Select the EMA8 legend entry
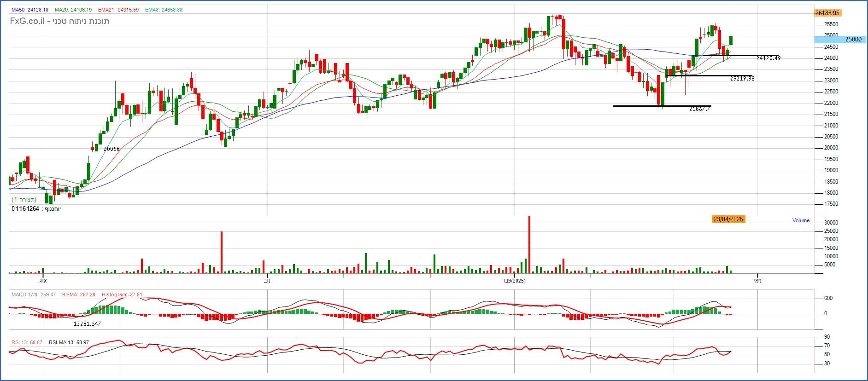The width and height of the screenshot is (868, 381). (164, 10)
